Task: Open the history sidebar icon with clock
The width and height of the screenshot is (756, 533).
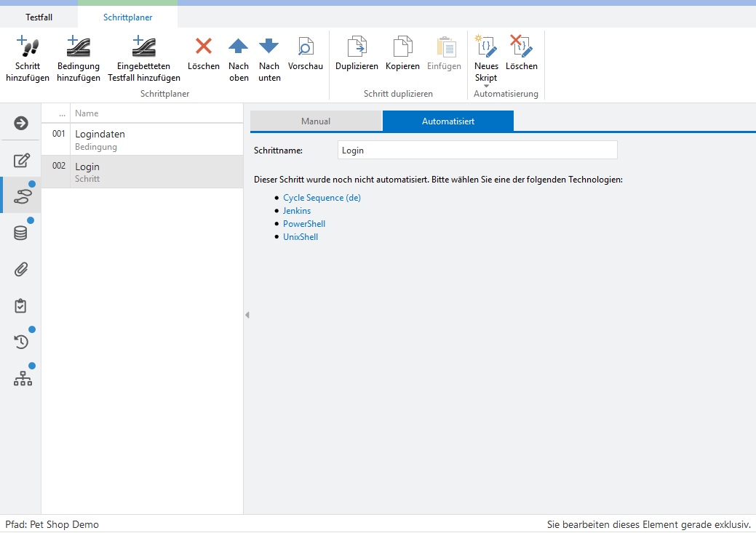Action: coord(21,341)
